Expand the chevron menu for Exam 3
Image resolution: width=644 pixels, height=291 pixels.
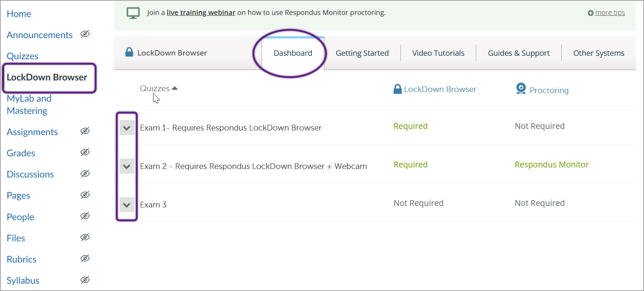point(127,205)
